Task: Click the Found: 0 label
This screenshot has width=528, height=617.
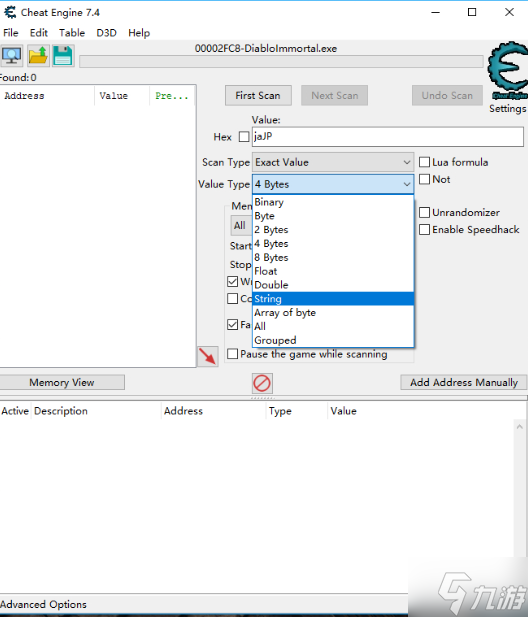Action: click(x=18, y=78)
